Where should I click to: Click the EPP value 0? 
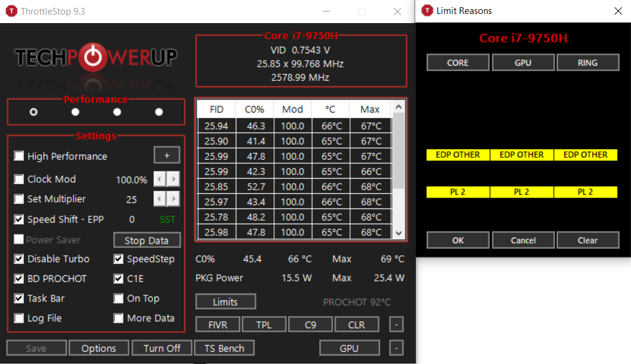click(x=132, y=219)
